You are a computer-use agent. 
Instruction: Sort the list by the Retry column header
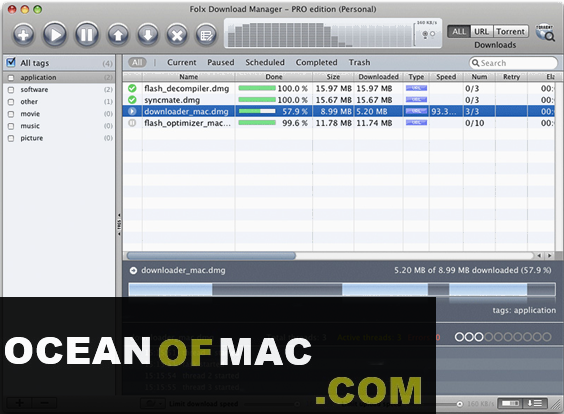click(x=511, y=77)
